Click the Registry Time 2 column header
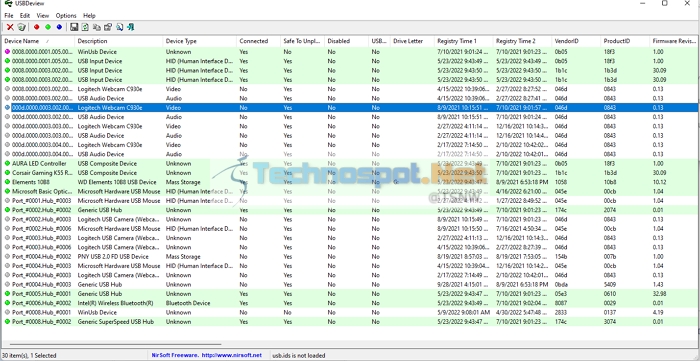The height and width of the screenshot is (361, 700). pyautogui.click(x=522, y=41)
